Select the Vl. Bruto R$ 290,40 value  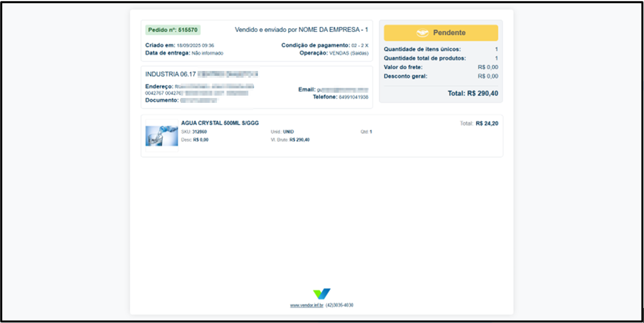point(300,140)
